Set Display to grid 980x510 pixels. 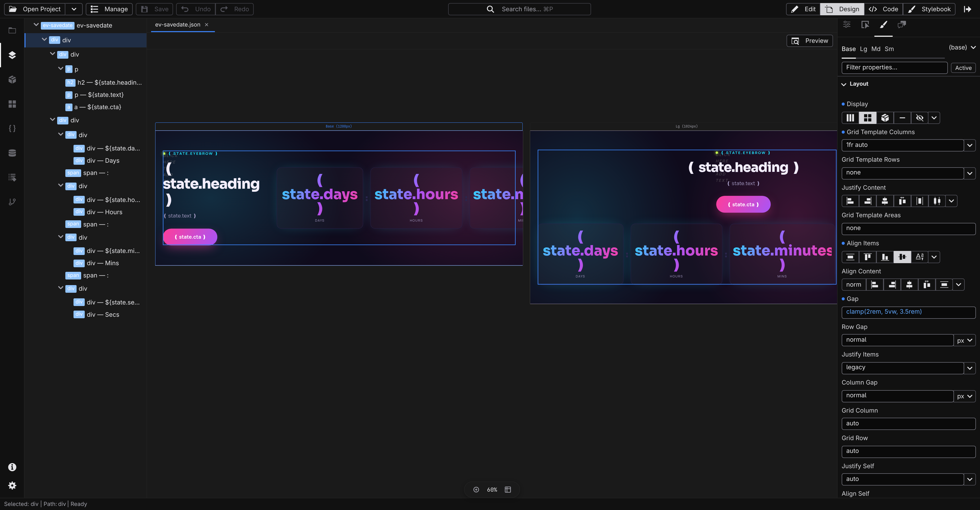coord(867,118)
